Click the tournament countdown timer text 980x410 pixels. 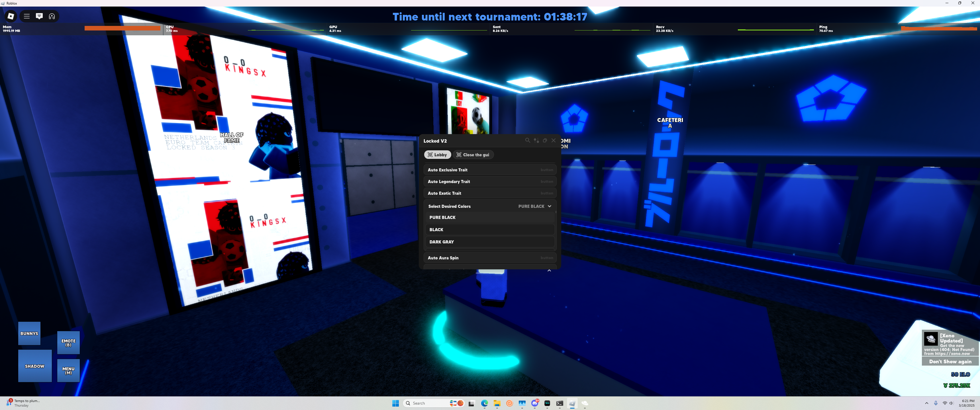click(x=490, y=17)
